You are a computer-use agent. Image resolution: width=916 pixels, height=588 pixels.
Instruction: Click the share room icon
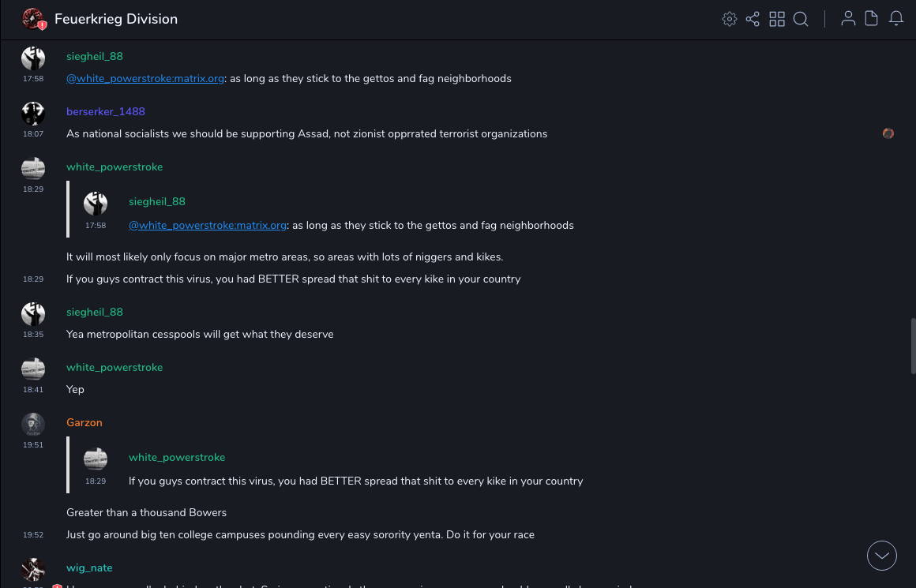click(x=753, y=19)
